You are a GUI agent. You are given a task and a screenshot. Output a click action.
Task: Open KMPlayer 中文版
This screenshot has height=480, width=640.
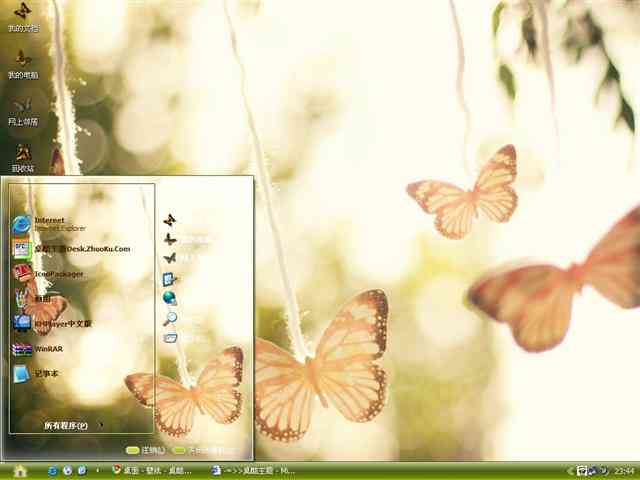(x=52, y=324)
